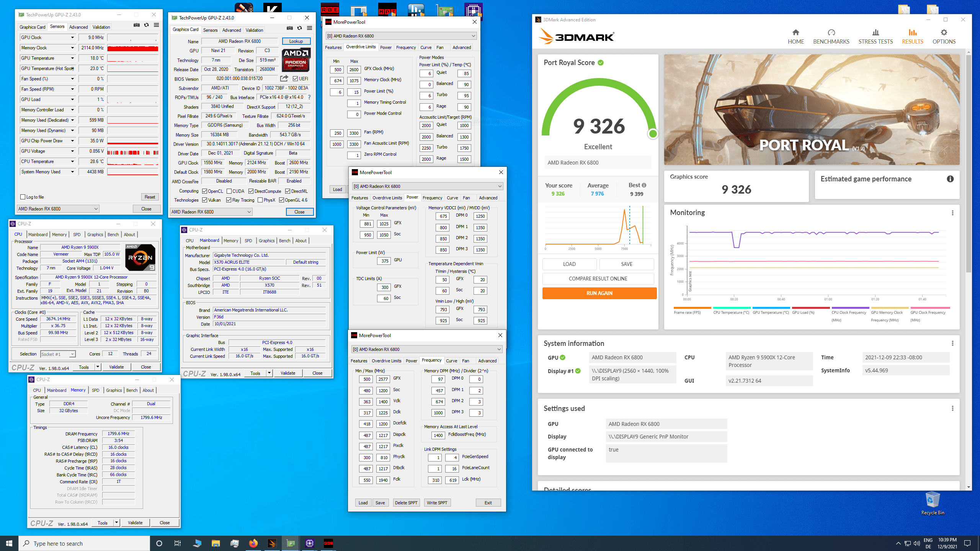The width and height of the screenshot is (980, 551).
Task: Click Write SPPT in MorePowerTool
Action: pyautogui.click(x=437, y=503)
